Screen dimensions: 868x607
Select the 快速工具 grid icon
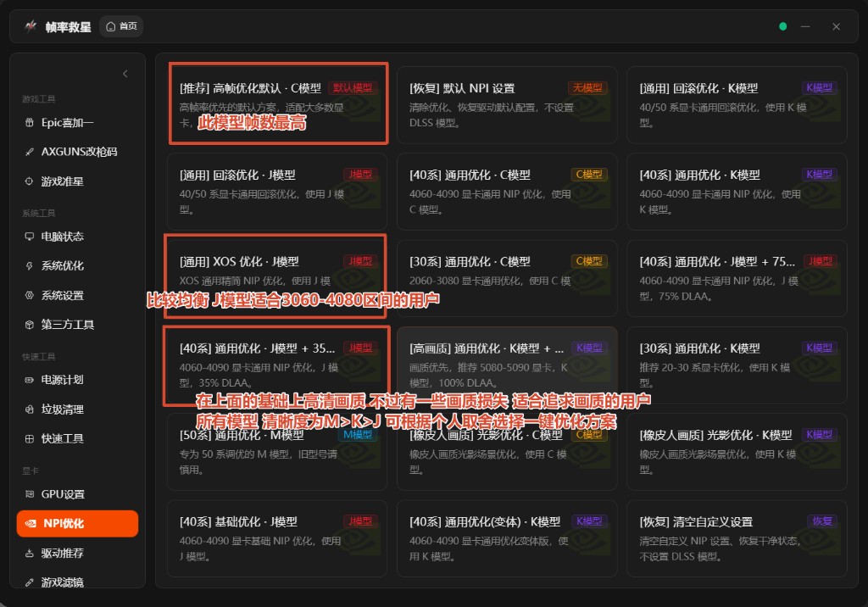[30, 438]
